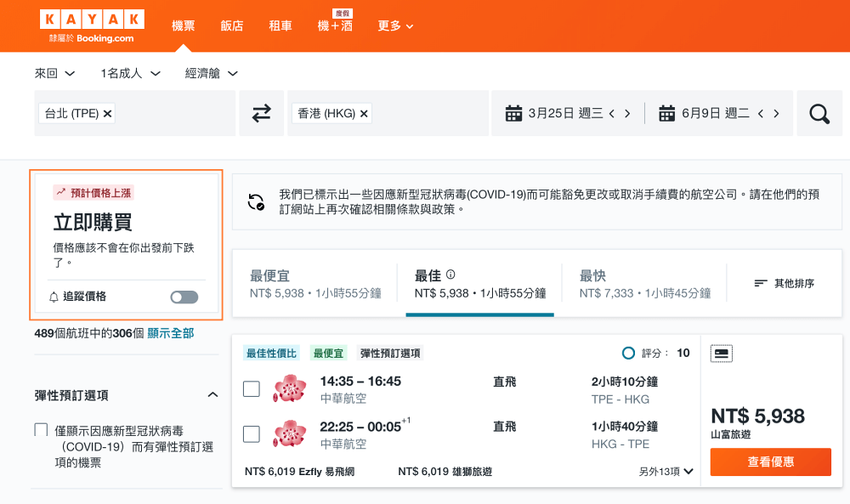The image size is (850, 504).
Task: Open the 其他排序 sorting options
Action: click(784, 283)
